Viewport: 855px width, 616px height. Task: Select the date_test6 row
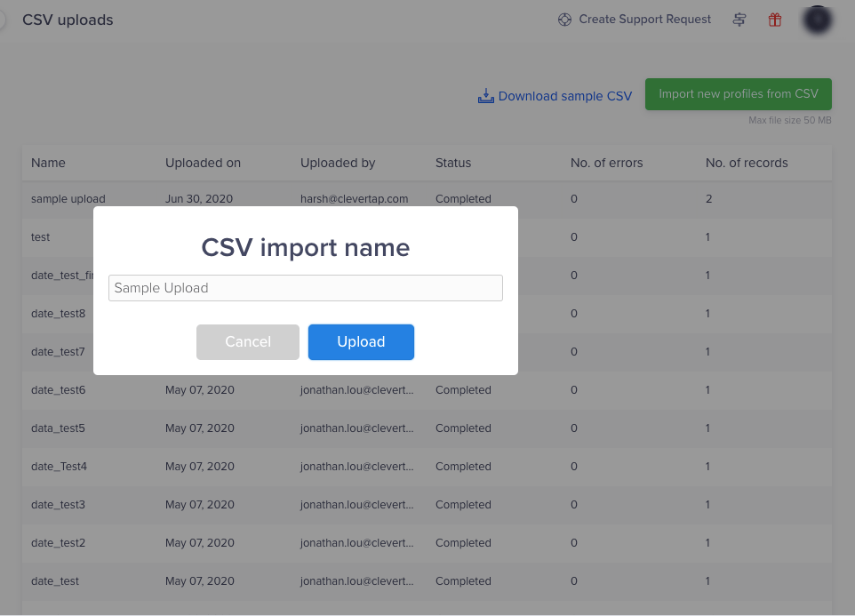coord(58,389)
